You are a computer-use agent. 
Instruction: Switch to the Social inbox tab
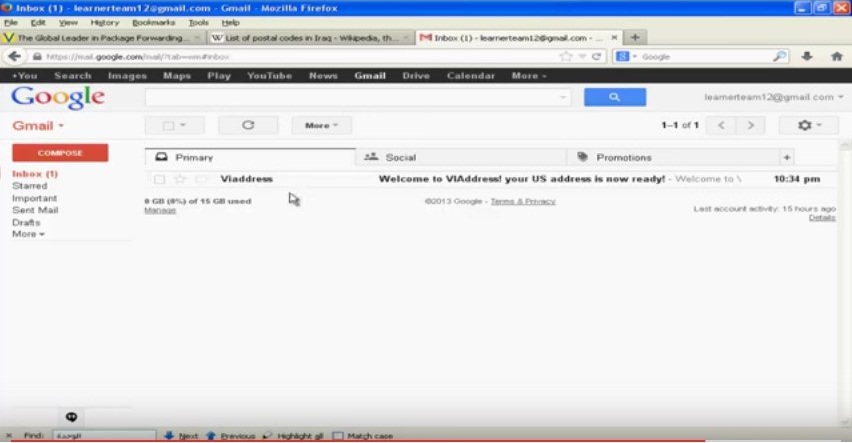point(461,157)
